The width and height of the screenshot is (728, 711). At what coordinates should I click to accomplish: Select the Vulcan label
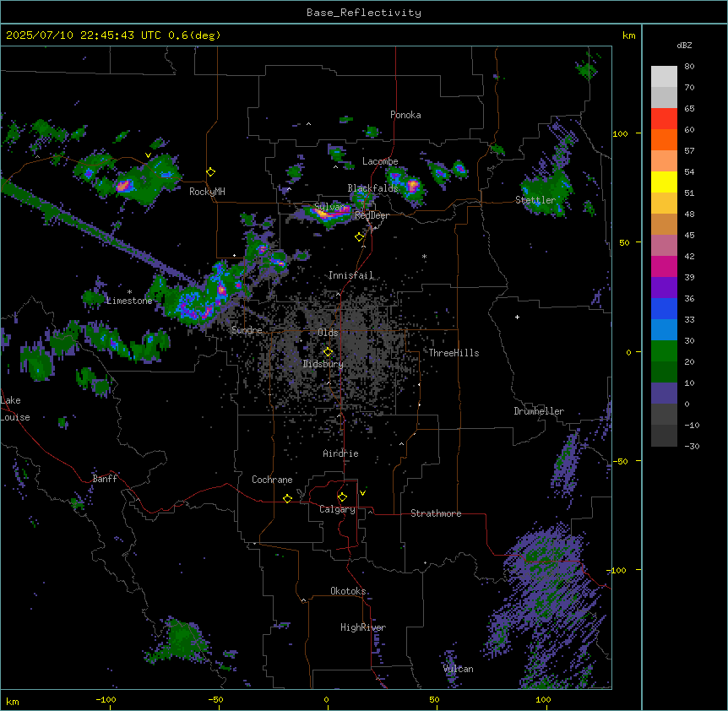[x=459, y=669]
